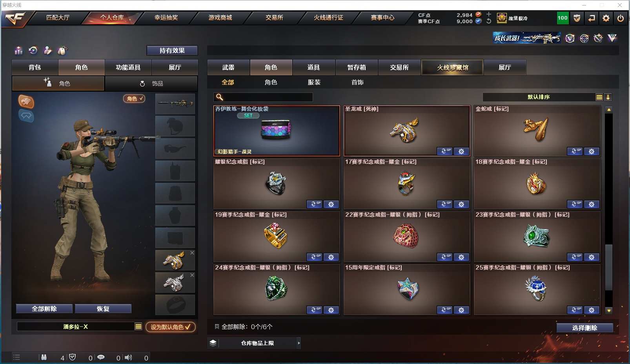630x364 pixels.
Task: Click the power exit icon
Action: click(621, 18)
